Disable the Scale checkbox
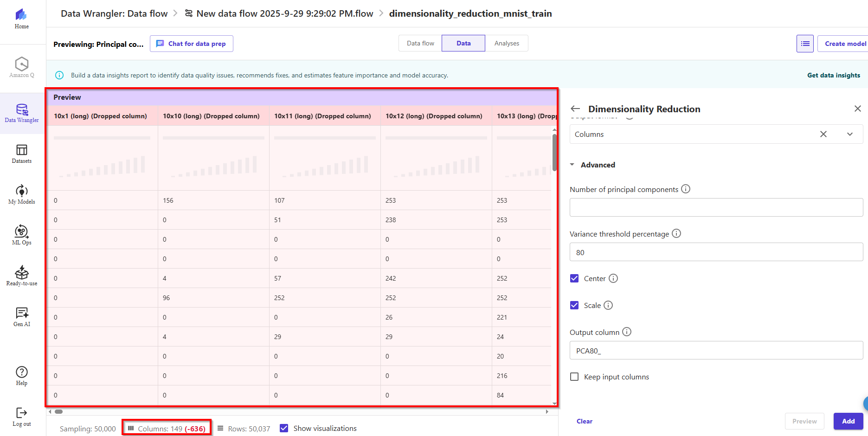Image resolution: width=868 pixels, height=436 pixels. (x=574, y=305)
